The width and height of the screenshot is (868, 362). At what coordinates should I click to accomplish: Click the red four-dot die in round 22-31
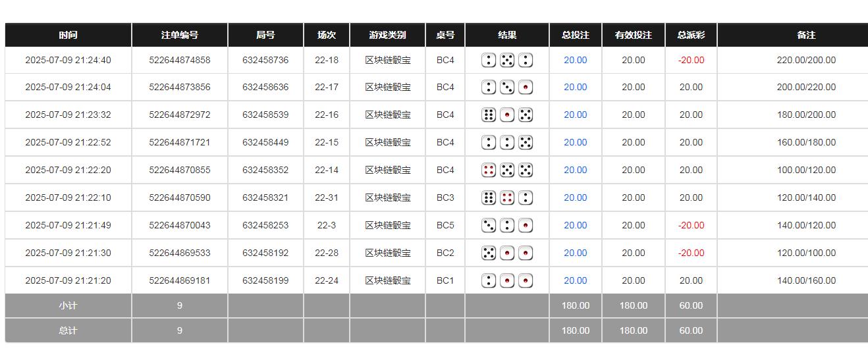click(x=507, y=197)
